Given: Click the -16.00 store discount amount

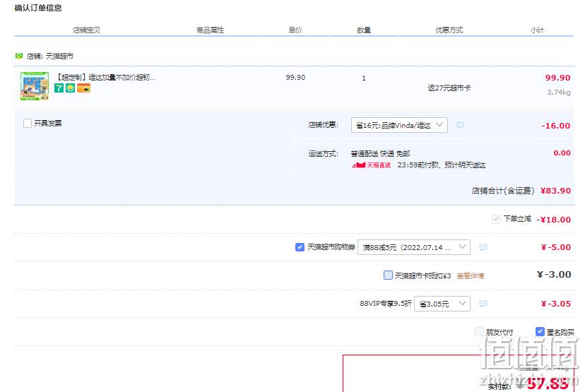Looking at the screenshot, I should pos(555,126).
